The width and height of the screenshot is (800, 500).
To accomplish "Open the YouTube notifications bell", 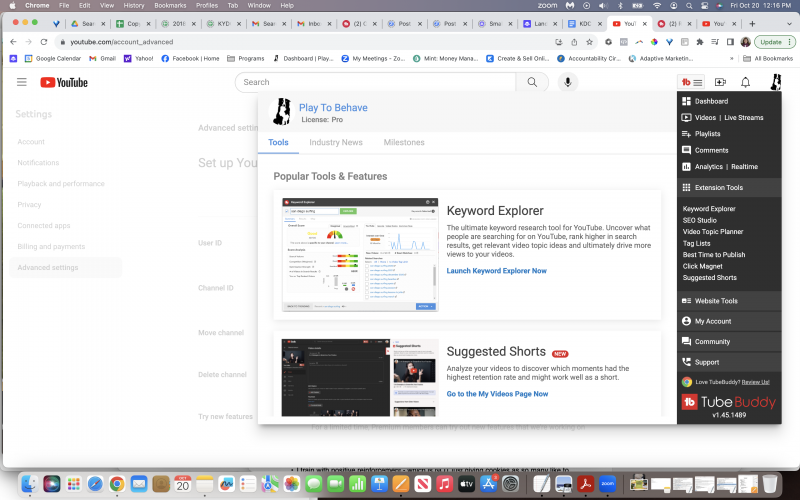I will click(745, 82).
